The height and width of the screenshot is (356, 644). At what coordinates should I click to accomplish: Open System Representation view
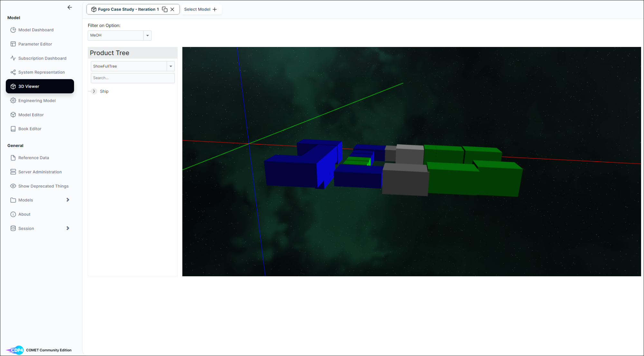(x=41, y=72)
